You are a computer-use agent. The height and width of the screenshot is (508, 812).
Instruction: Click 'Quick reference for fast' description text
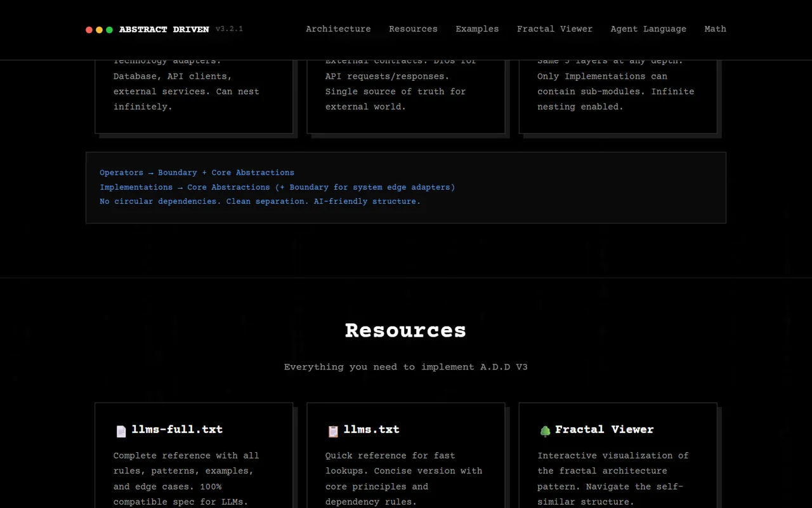tap(390, 455)
